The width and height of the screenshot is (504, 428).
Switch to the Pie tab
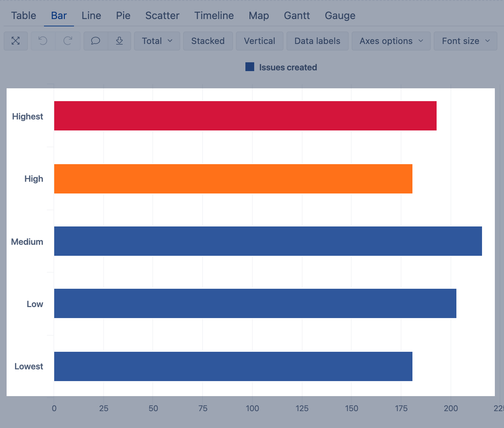[123, 15]
